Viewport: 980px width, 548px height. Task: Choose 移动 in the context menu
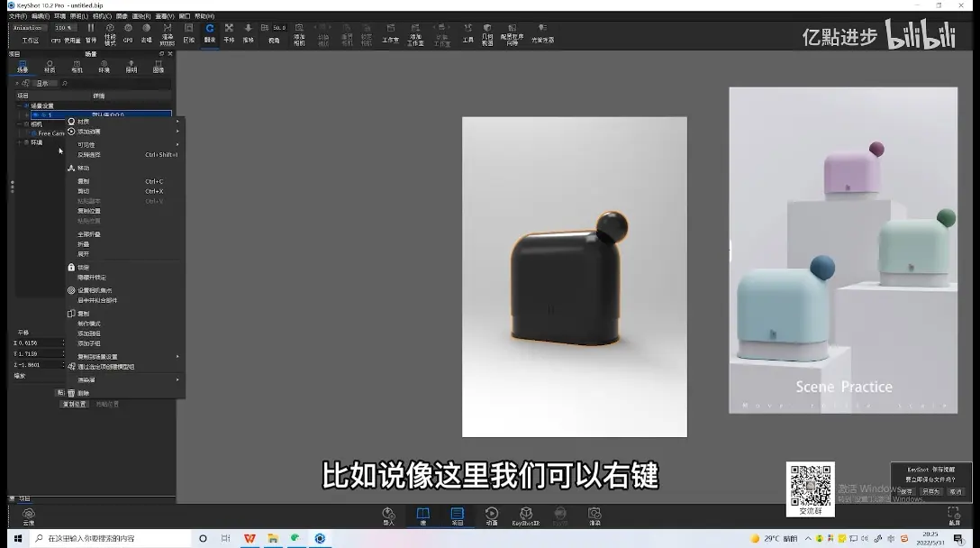[123, 168]
